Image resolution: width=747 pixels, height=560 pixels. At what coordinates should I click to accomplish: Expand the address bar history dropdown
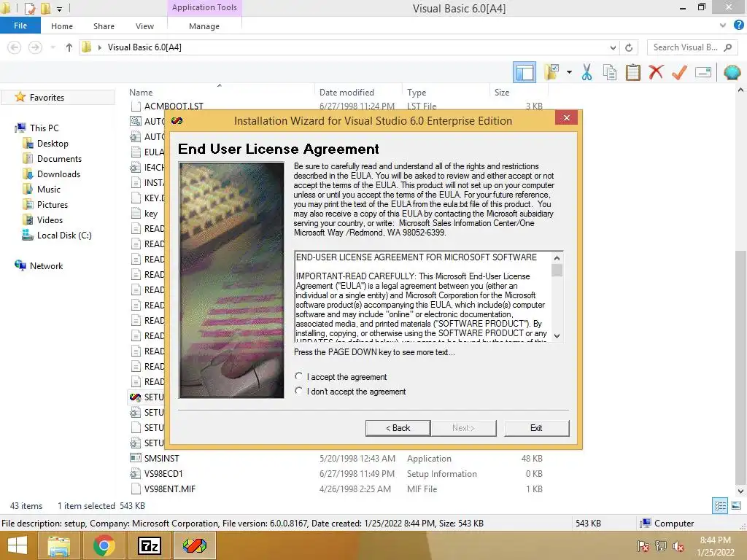(613, 47)
